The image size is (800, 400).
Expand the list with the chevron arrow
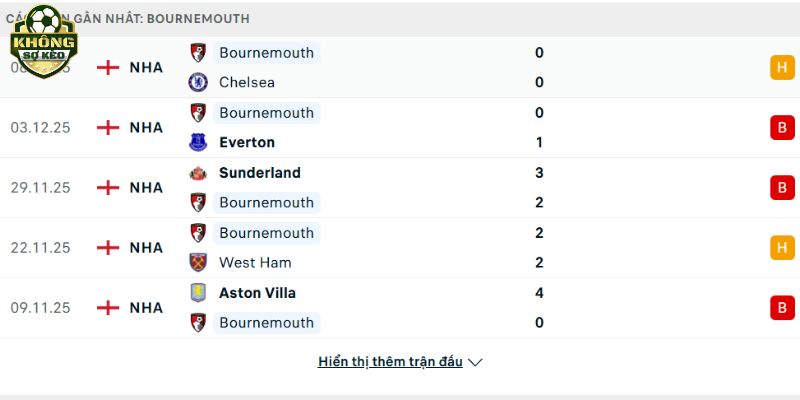(x=475, y=362)
